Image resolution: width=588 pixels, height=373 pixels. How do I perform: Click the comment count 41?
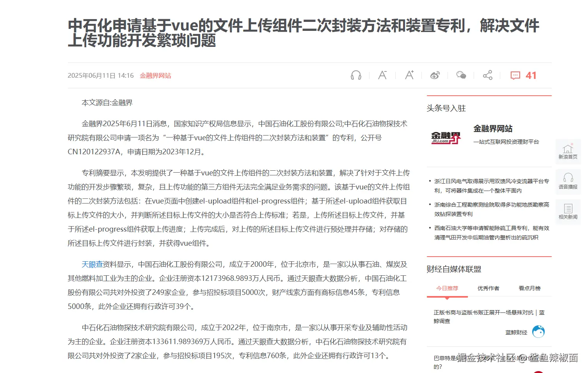tap(531, 75)
